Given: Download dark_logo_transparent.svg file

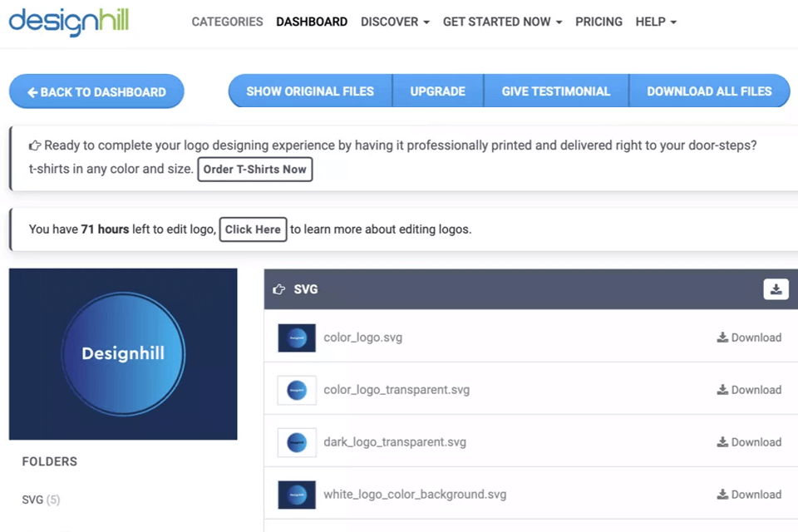Looking at the screenshot, I should tap(749, 442).
